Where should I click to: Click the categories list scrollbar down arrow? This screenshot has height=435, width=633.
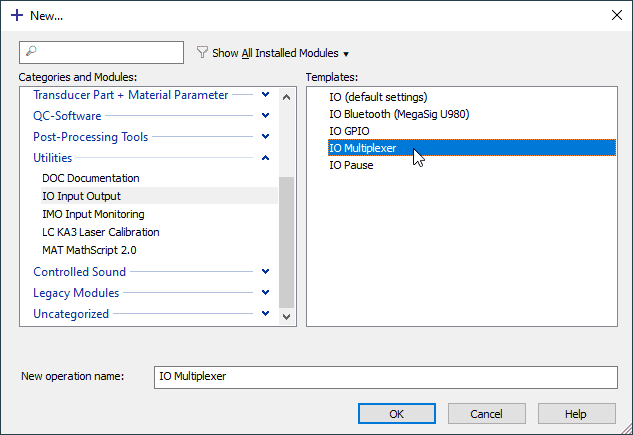tap(286, 317)
